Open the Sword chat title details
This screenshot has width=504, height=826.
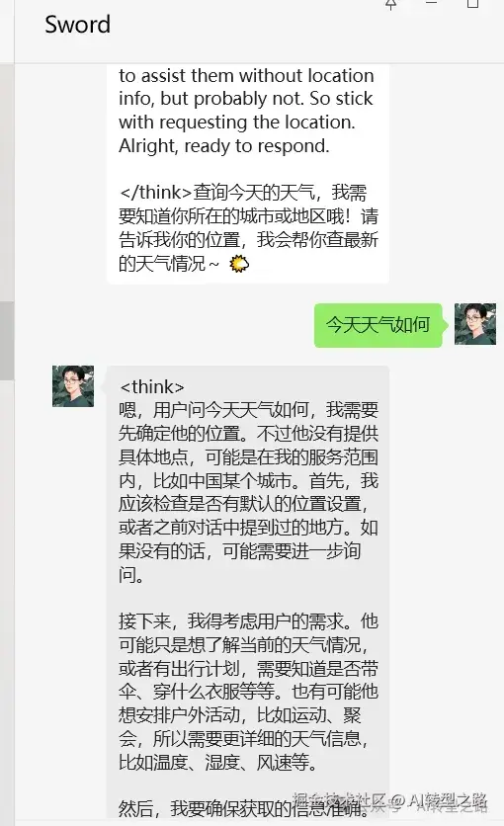(x=77, y=25)
